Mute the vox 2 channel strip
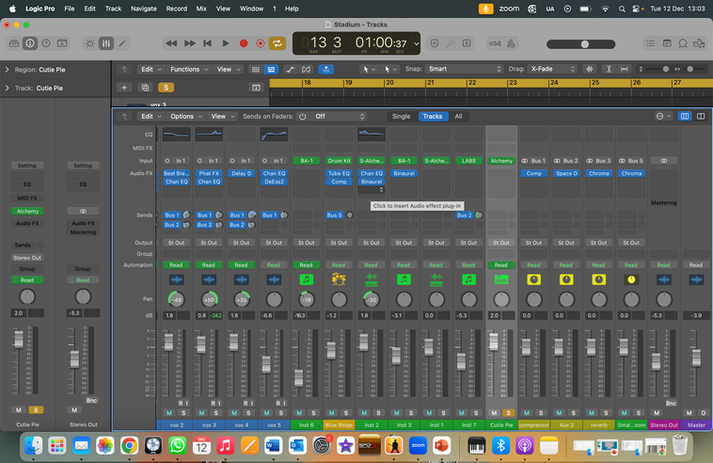Screen dimensions: 713x463 [167, 411]
